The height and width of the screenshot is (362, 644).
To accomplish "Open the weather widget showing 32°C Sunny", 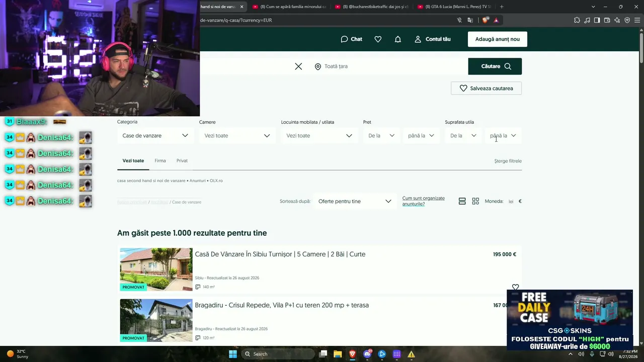I will point(17,354).
